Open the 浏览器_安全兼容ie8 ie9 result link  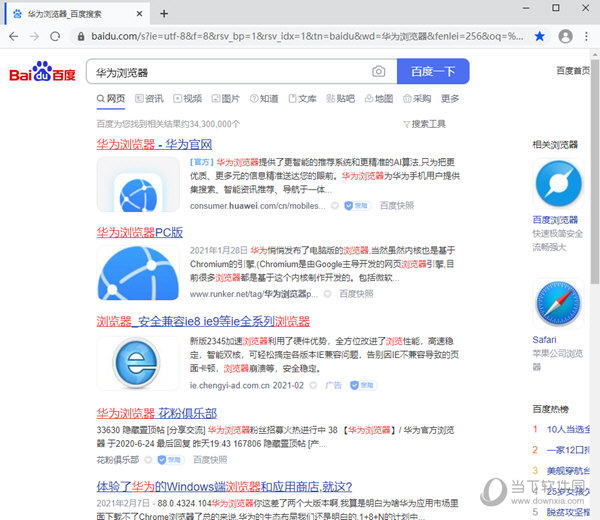coord(203,321)
